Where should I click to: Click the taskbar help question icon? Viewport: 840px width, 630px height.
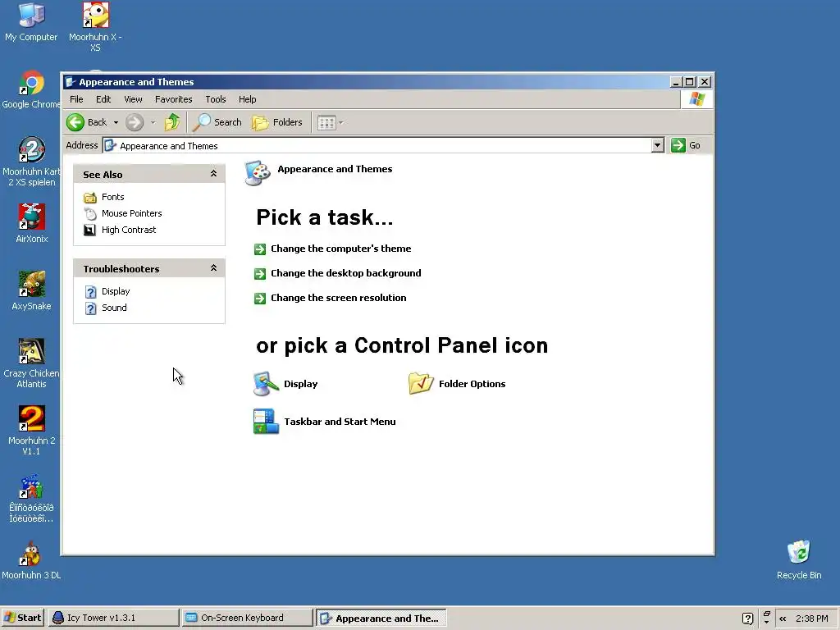coord(748,619)
